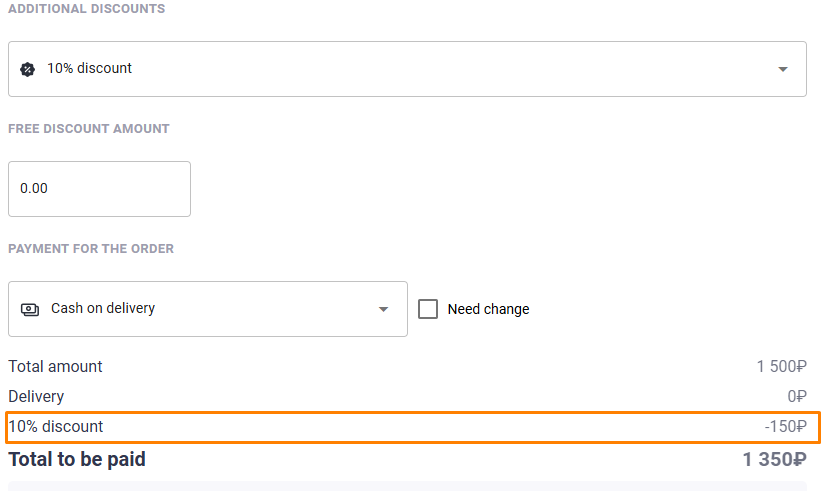This screenshot has height=491, width=824.
Task: Click the -150₽ discount value
Action: pyautogui.click(x=785, y=426)
